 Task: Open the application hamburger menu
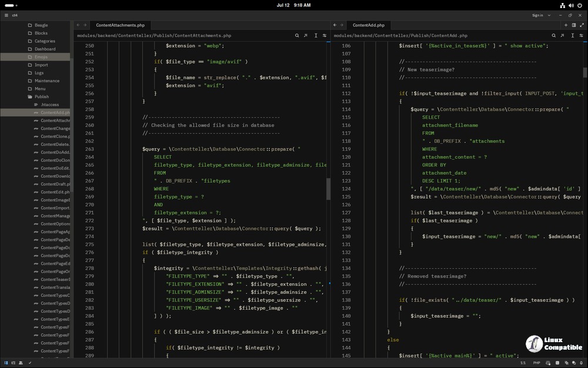(x=6, y=15)
